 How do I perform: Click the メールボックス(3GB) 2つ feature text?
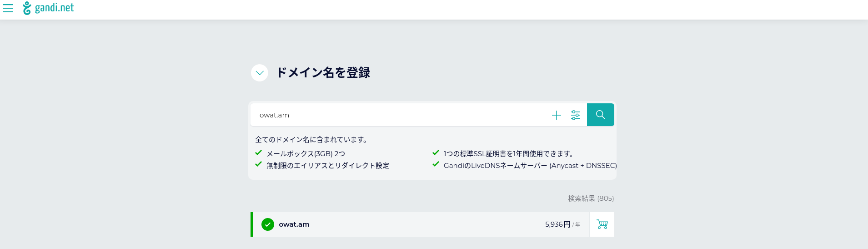306,154
